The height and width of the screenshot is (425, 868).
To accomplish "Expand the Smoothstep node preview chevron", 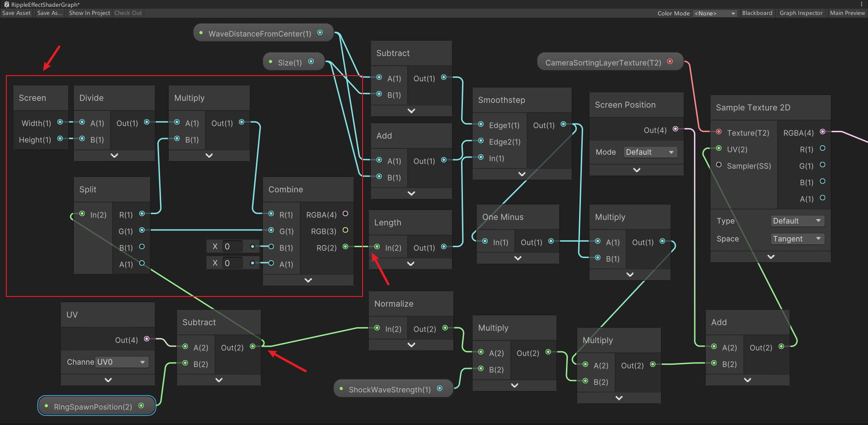I will 522,174.
